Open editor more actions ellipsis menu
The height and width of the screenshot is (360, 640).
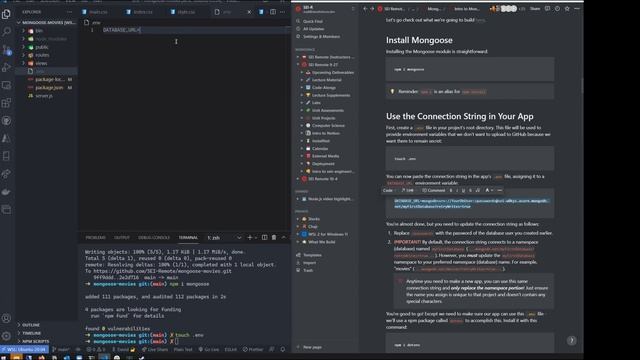[x=282, y=12]
